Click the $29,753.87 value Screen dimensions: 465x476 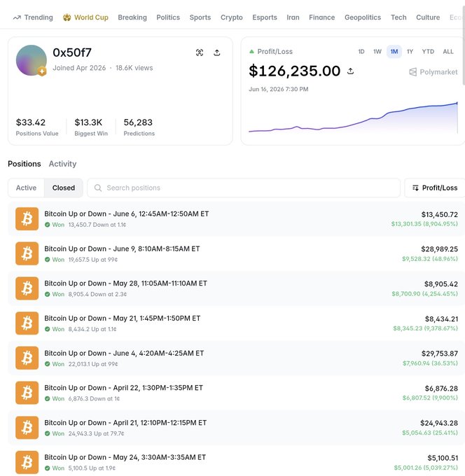pyautogui.click(x=440, y=353)
